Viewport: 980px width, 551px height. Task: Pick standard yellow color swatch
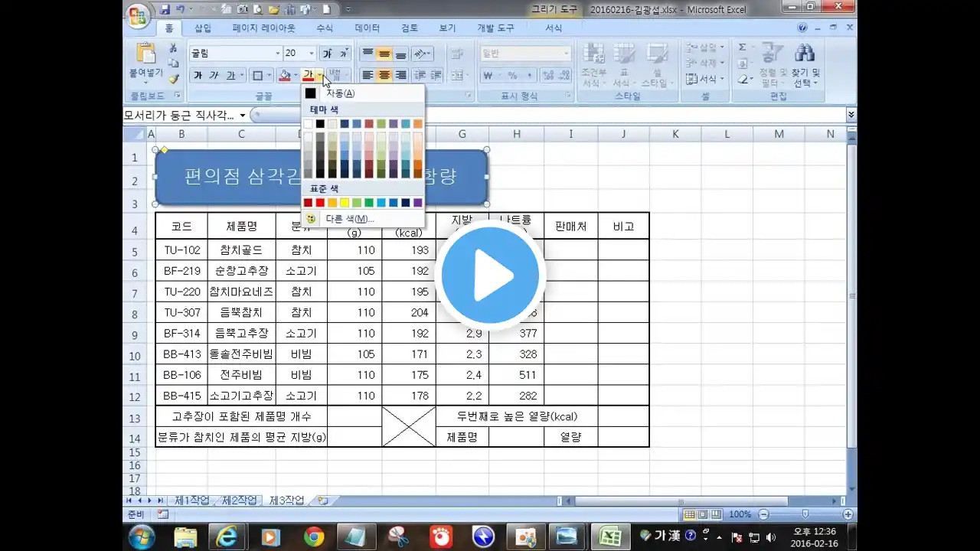345,203
